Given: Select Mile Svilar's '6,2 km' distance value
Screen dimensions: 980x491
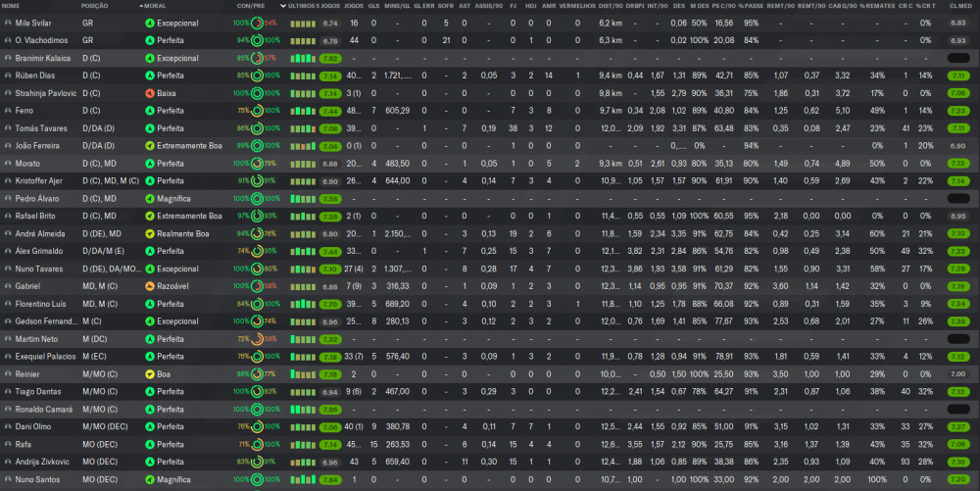Looking at the screenshot, I should 611,24.
